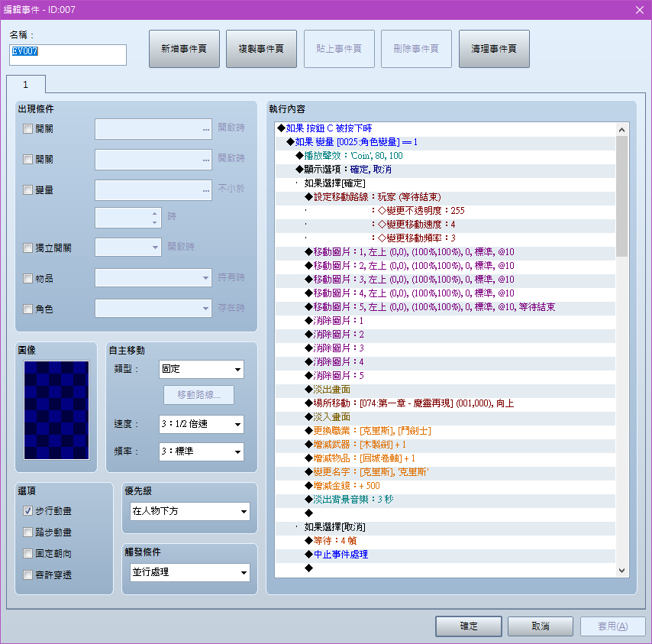This screenshot has height=644, width=652.
Task: Open the 類型 dropdown showing 固定
Action: click(x=202, y=370)
